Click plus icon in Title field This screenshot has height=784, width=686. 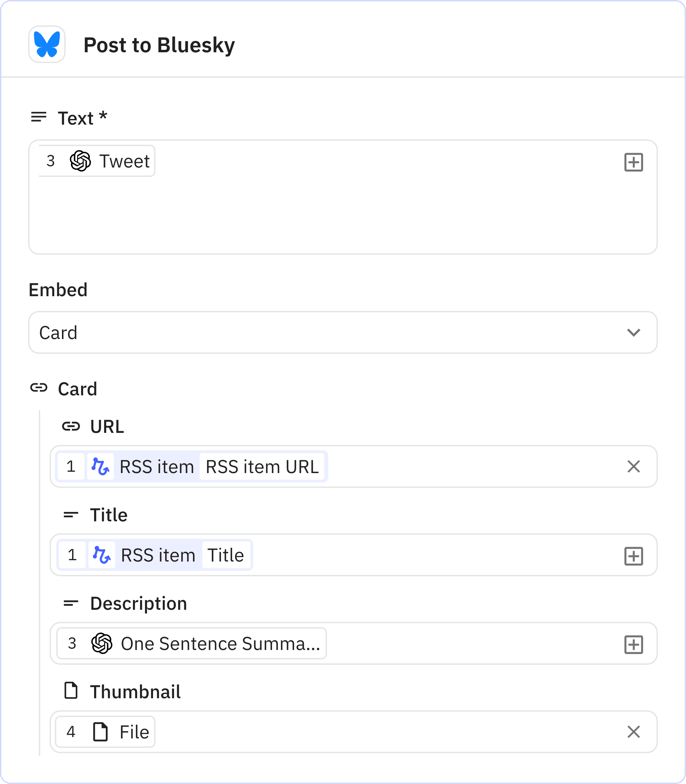(x=633, y=556)
